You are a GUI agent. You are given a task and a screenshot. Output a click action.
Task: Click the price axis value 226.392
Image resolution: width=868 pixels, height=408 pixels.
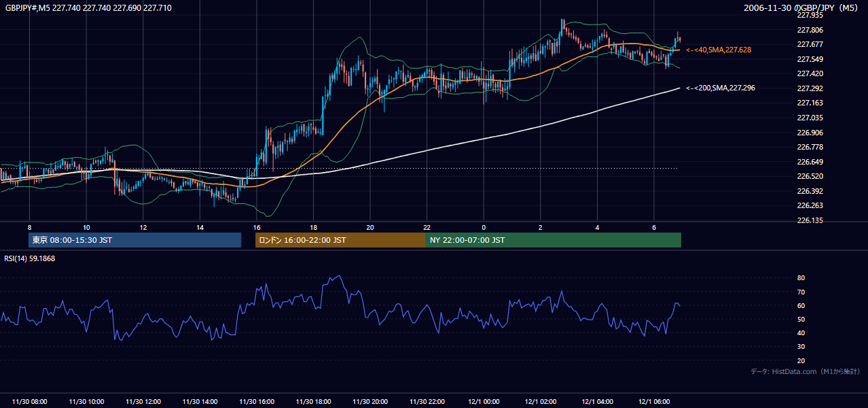coord(810,191)
